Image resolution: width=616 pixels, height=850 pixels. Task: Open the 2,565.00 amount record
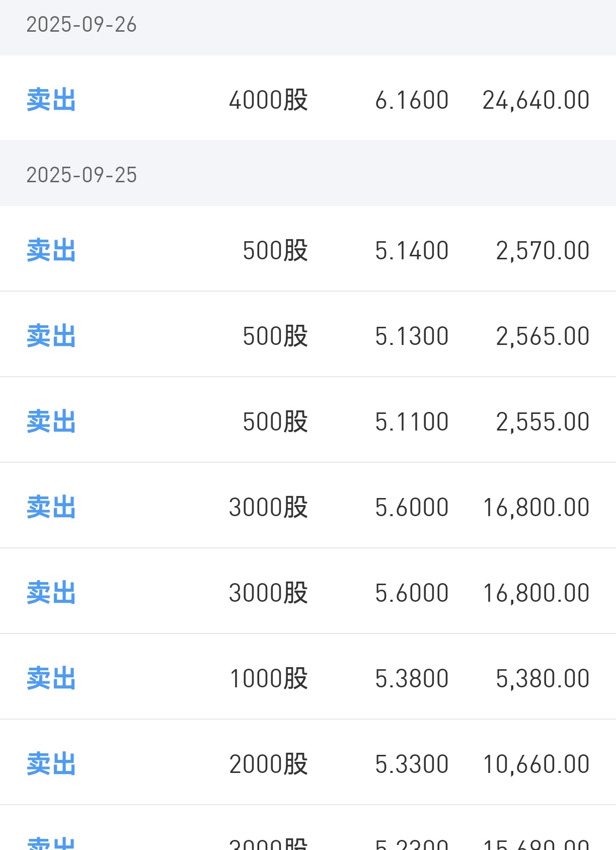tap(542, 336)
